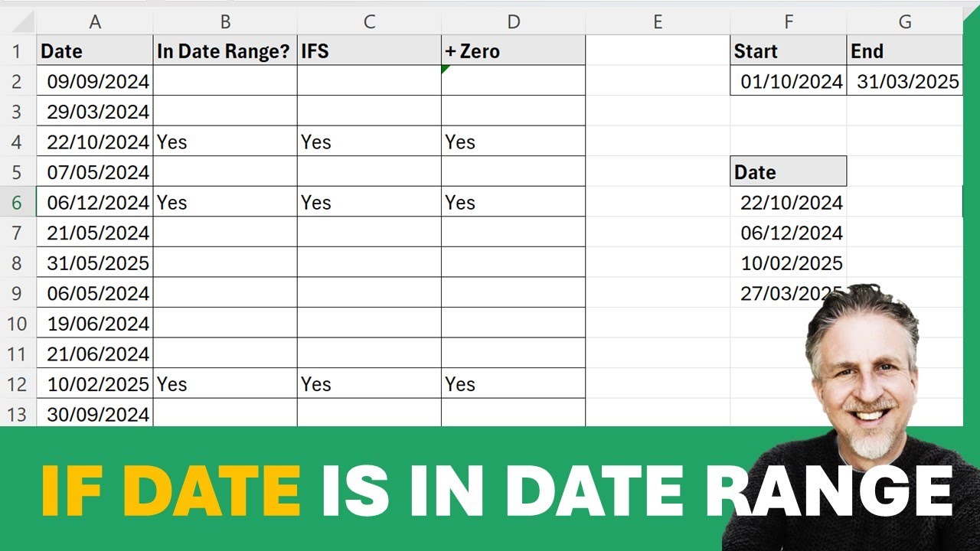Select start date 01/10/2024 cell

coord(789,81)
